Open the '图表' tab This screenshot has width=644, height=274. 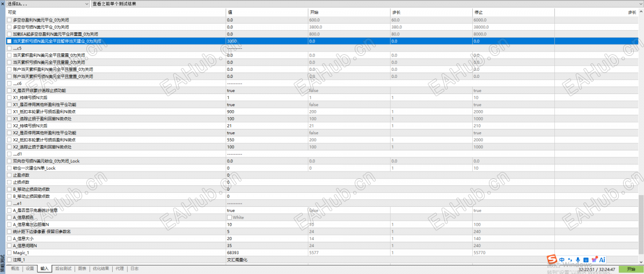click(82, 269)
